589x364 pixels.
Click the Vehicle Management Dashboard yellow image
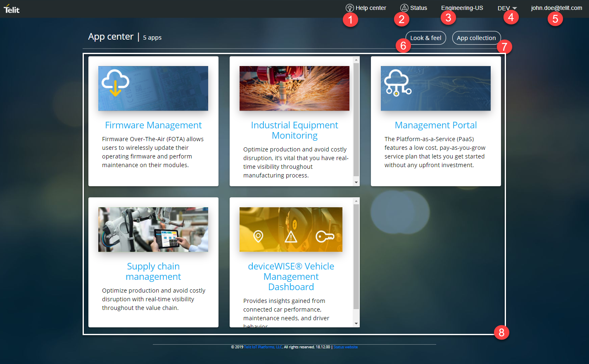[x=291, y=229]
